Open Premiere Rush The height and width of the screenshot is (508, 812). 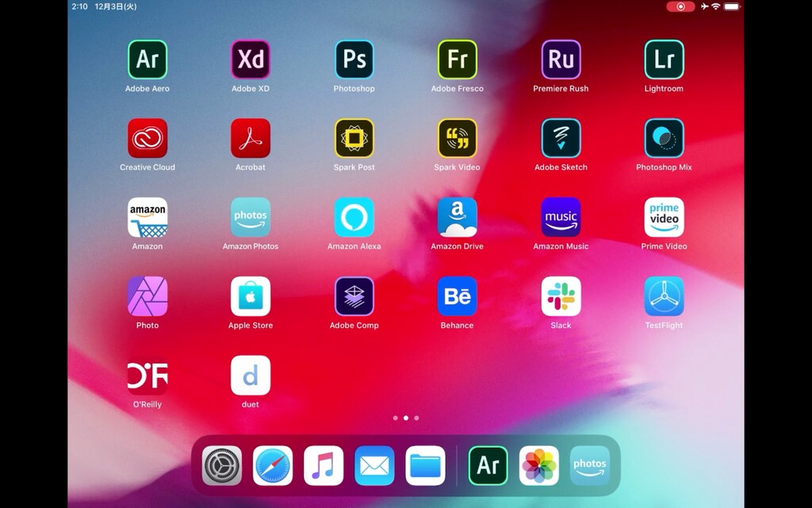[x=561, y=59]
